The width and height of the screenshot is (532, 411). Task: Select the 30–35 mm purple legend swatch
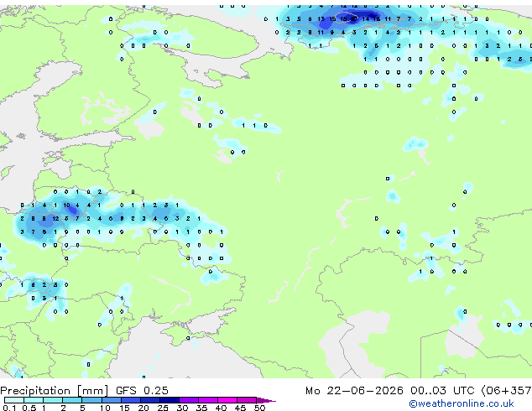point(188,400)
